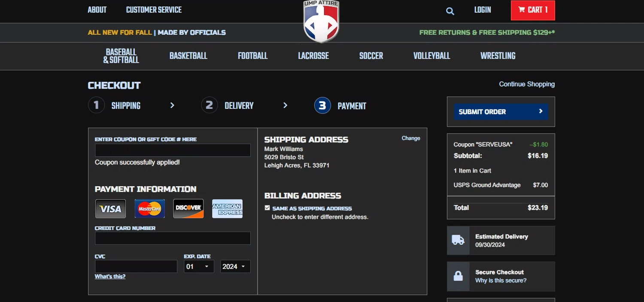The width and height of the screenshot is (644, 302).
Task: Focus the CVC input field
Action: click(136, 266)
